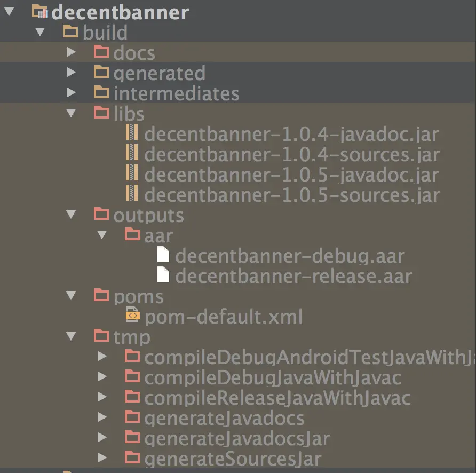The height and width of the screenshot is (473, 476).
Task: Collapse the decentbanner project node
Action: (9, 12)
